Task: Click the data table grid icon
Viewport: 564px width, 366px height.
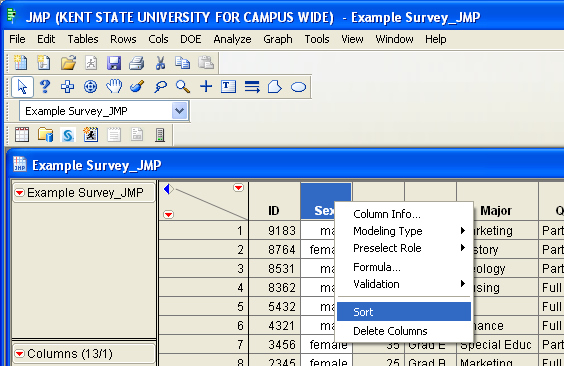Action: [22, 135]
